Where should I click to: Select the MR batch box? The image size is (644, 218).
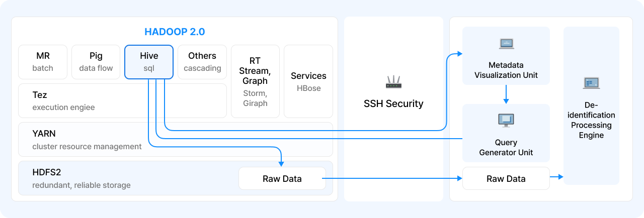[43, 62]
